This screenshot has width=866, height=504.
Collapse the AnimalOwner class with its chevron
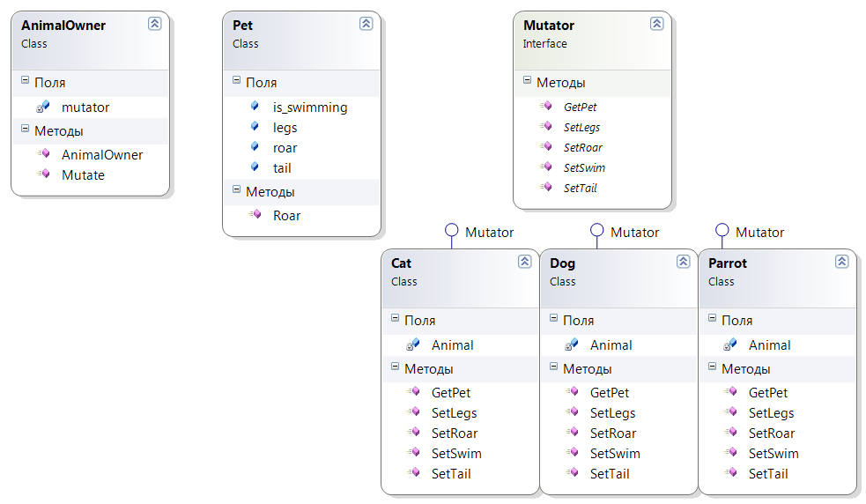click(x=155, y=24)
